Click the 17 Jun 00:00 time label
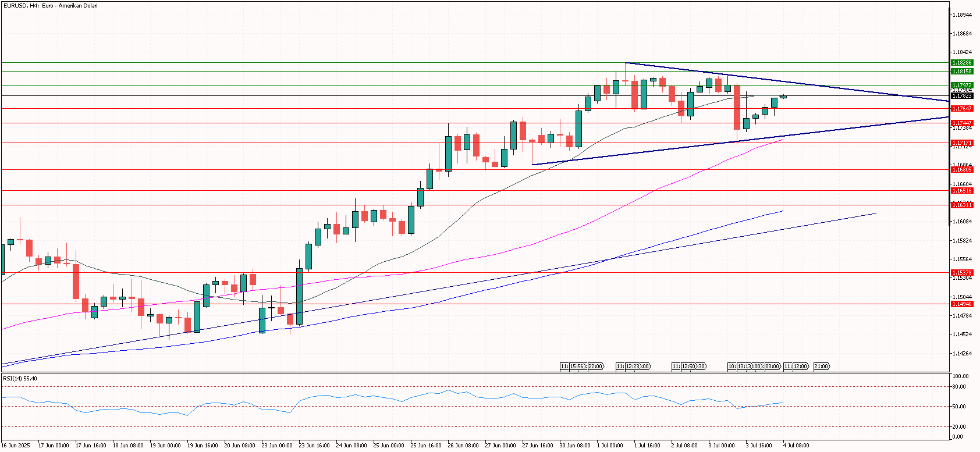The height and width of the screenshot is (452, 980). [x=54, y=446]
